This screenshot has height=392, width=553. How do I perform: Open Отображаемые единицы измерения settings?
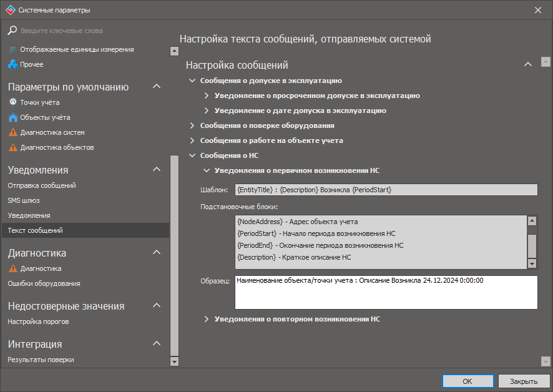tap(77, 49)
